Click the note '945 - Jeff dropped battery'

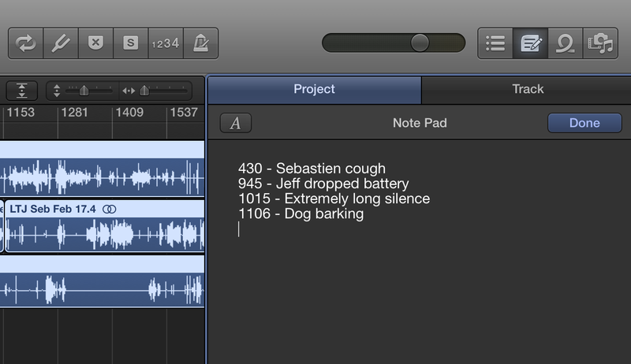pyautogui.click(x=323, y=184)
